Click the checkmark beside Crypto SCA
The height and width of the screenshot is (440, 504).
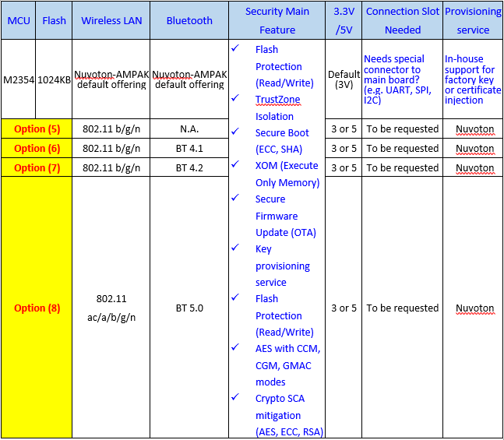point(235,396)
